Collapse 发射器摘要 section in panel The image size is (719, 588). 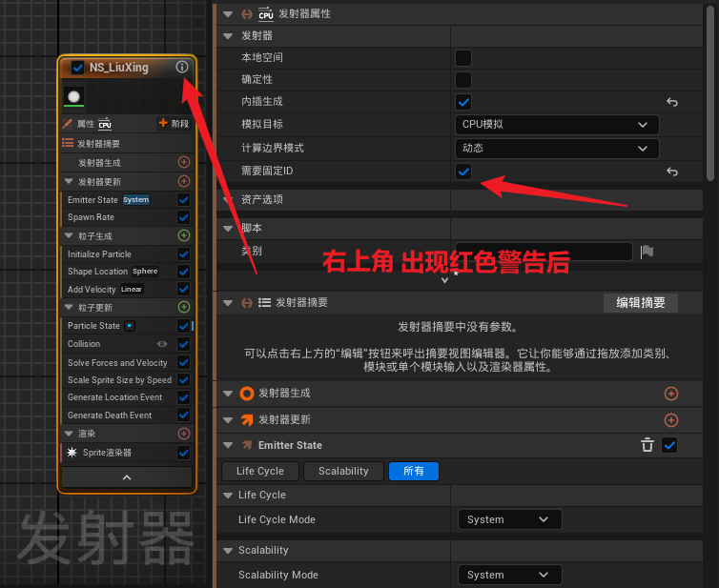pos(228,303)
